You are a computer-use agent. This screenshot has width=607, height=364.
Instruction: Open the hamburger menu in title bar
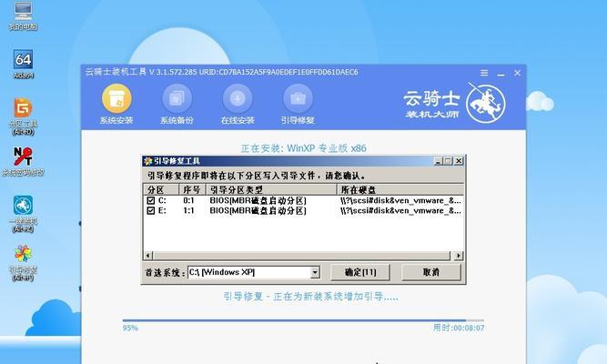point(484,73)
